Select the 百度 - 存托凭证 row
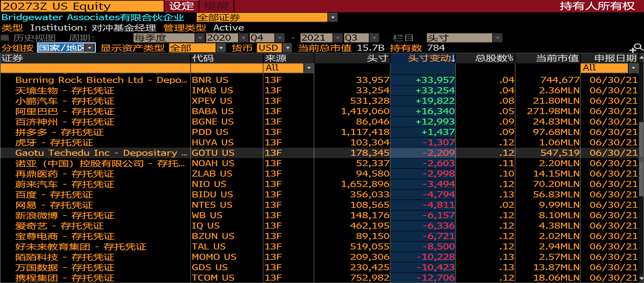The image size is (644, 283). point(319,195)
